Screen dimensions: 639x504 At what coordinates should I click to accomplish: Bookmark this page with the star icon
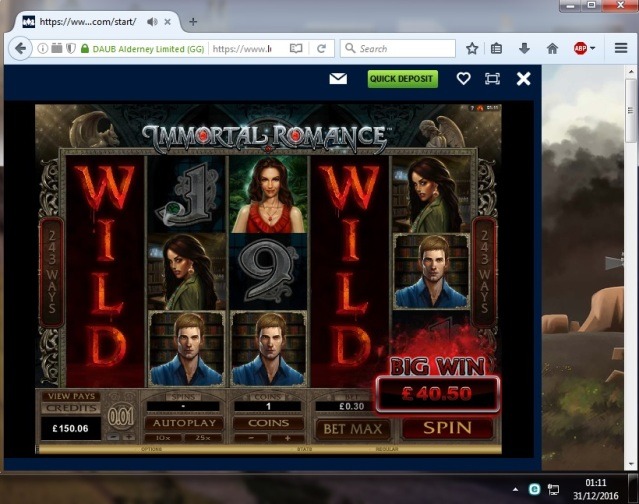pos(472,49)
